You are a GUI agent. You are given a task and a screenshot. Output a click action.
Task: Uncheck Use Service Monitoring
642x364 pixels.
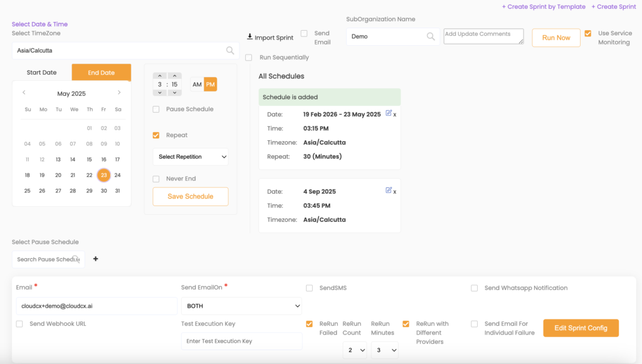pyautogui.click(x=587, y=34)
